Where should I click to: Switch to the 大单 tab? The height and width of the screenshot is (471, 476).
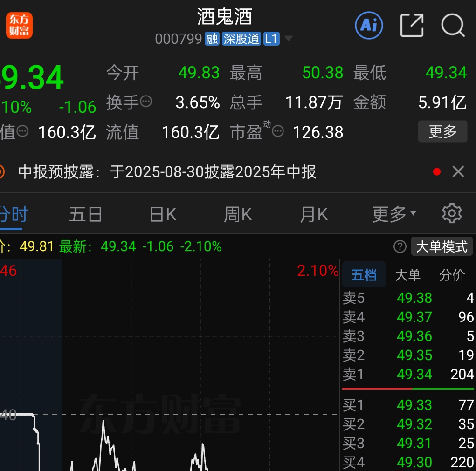407,275
